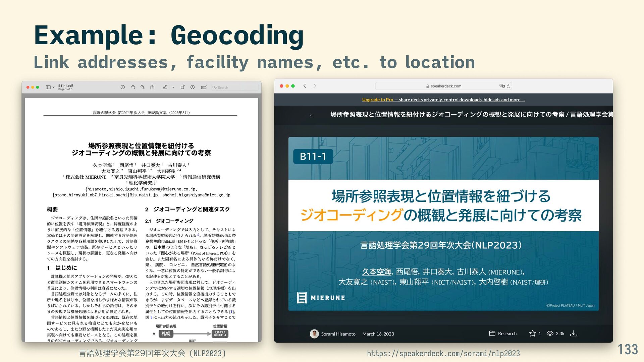Image resolution: width=644 pixels, height=362 pixels.
Task: Click the PDF info inspector icon
Action: [123, 87]
